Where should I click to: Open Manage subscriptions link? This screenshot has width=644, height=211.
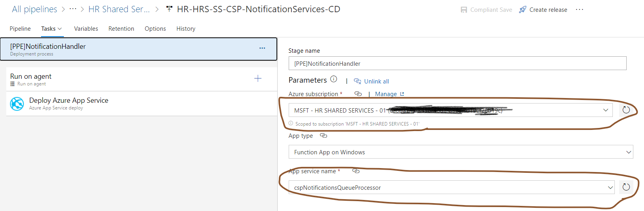(390, 94)
